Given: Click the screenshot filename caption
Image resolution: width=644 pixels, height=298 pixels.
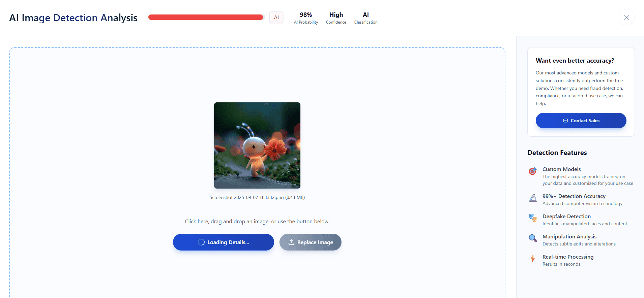Looking at the screenshot, I should click(257, 197).
